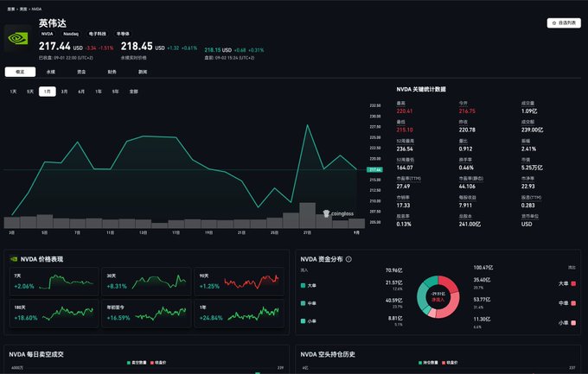Click the 5.25万亿 market cap value
The image size is (588, 374).
532,168
